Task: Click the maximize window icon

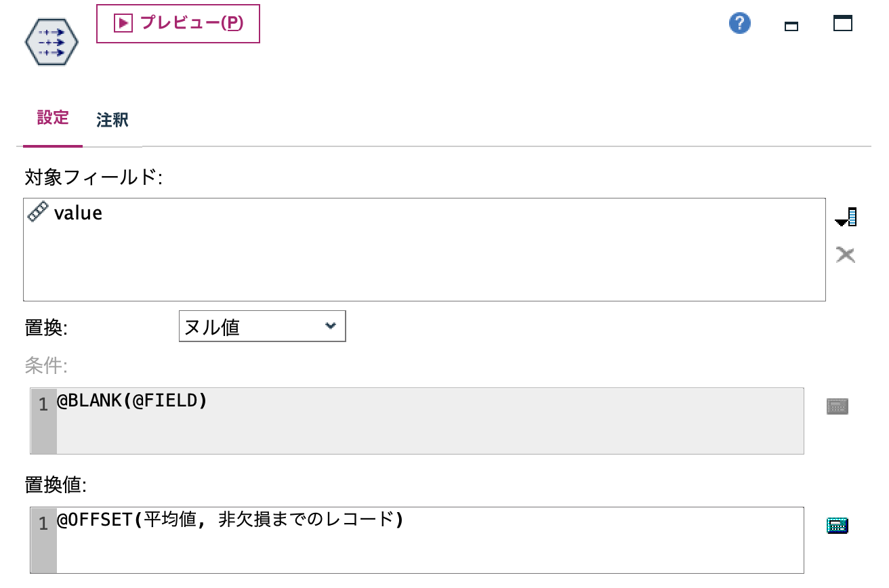Action: [843, 22]
